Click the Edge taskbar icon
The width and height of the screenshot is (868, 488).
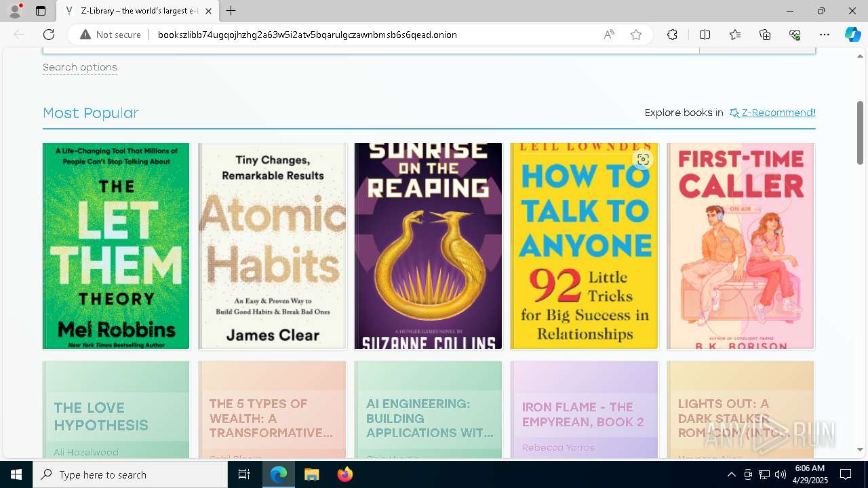coord(279,474)
